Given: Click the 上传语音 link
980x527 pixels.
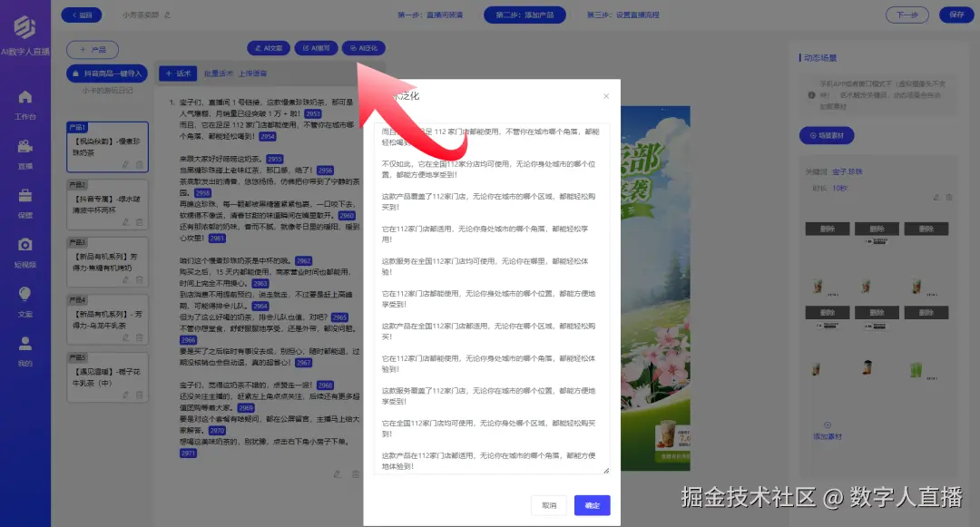Looking at the screenshot, I should click(x=252, y=73).
